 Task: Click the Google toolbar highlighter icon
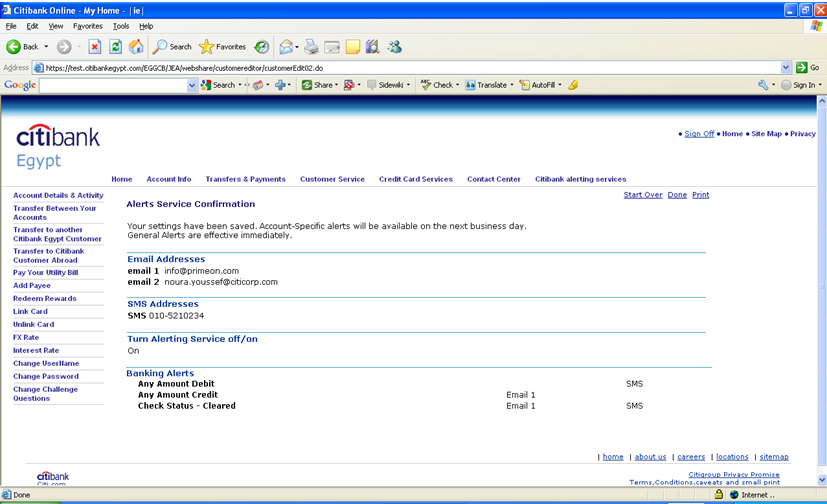pos(573,85)
